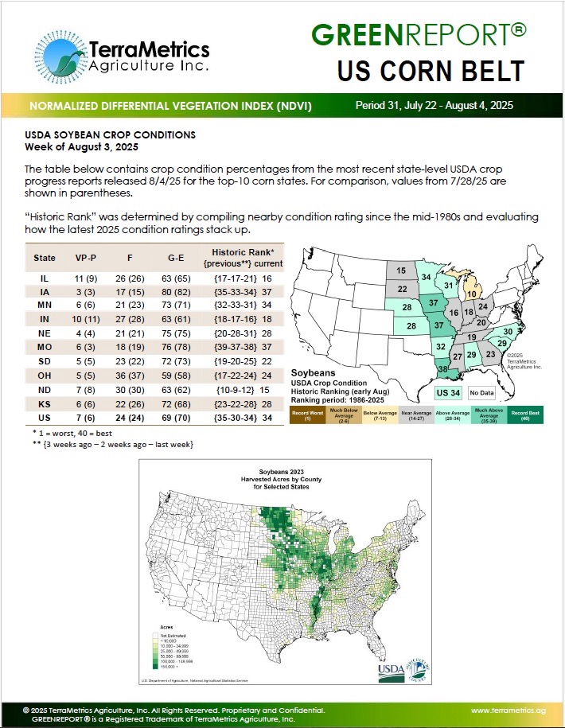
Task: Click the 'No Data' legend box
Action: pyautogui.click(x=483, y=392)
